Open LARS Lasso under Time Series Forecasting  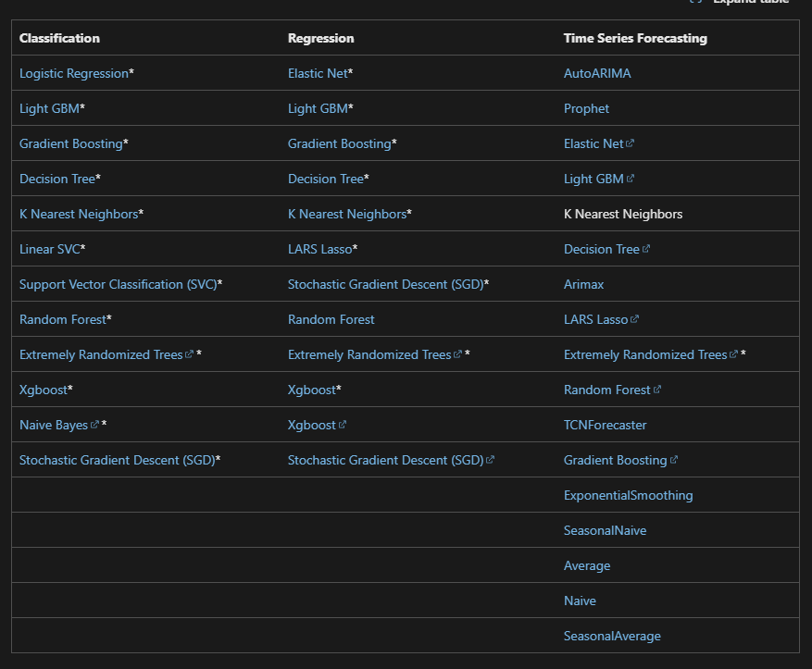pyautogui.click(x=601, y=320)
